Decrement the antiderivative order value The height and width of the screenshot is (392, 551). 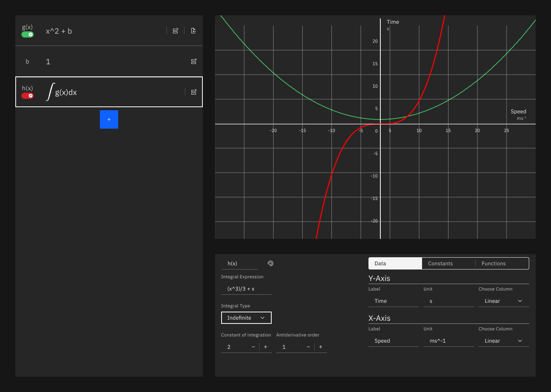(308, 347)
